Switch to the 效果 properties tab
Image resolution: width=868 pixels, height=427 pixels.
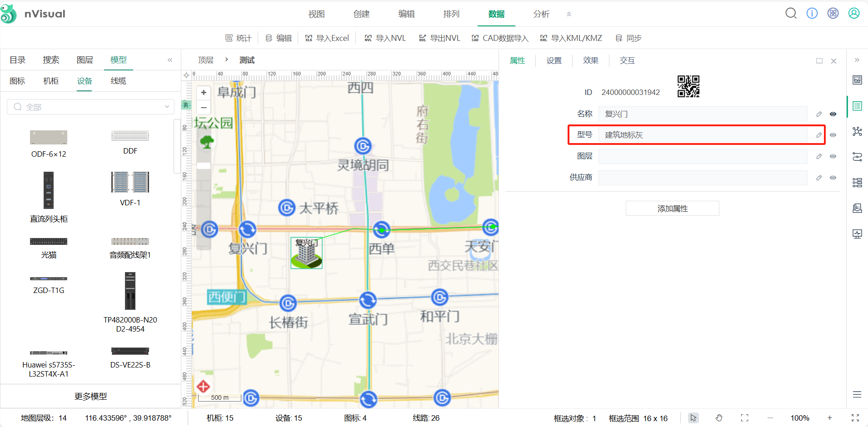coord(591,60)
